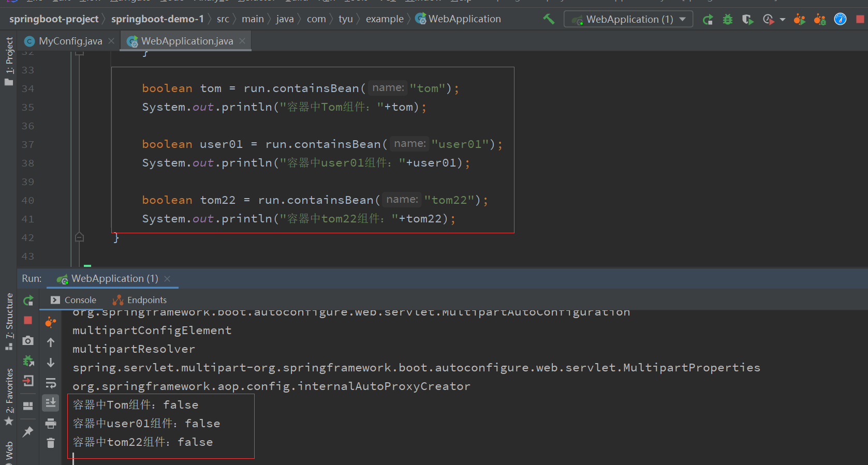Print console output with the printer icon
This screenshot has height=465, width=868.
(x=51, y=424)
